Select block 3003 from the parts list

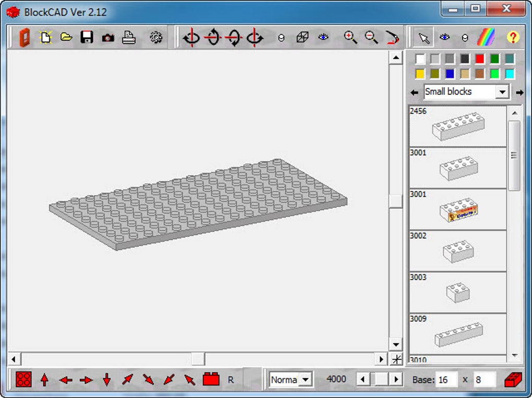coord(457,292)
